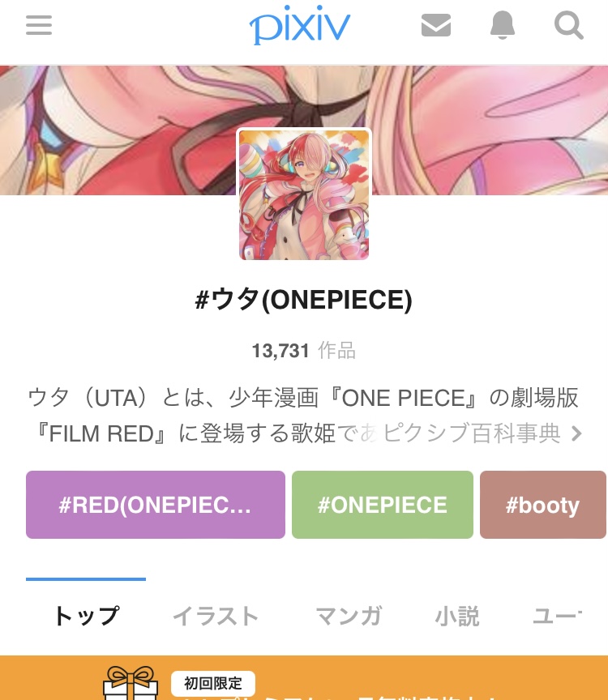Select the green #ONEPIECE tag

tap(383, 505)
